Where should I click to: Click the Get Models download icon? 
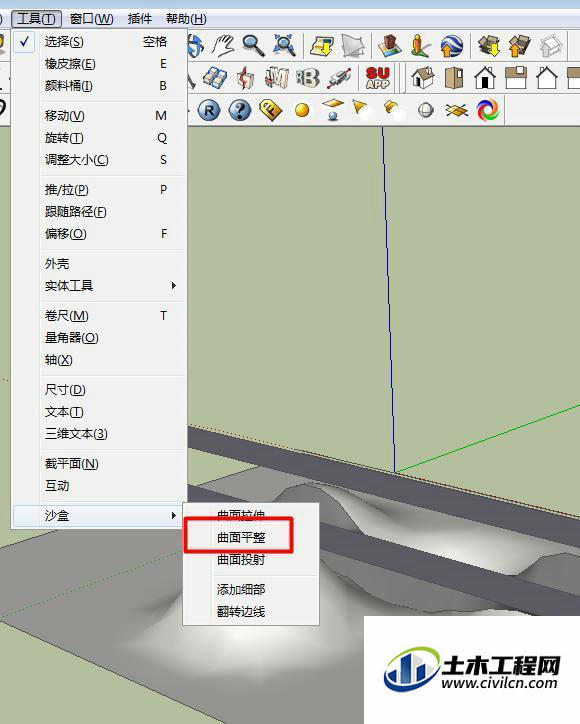489,45
